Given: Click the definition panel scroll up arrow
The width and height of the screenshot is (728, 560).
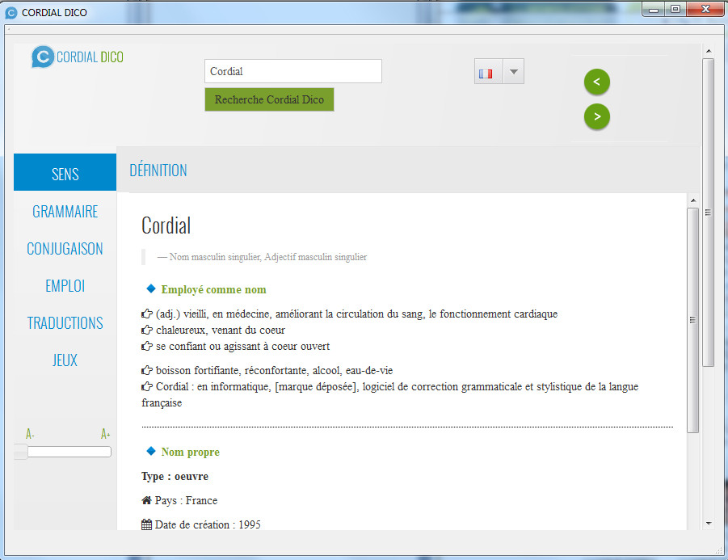Looking at the screenshot, I should coord(692,200).
